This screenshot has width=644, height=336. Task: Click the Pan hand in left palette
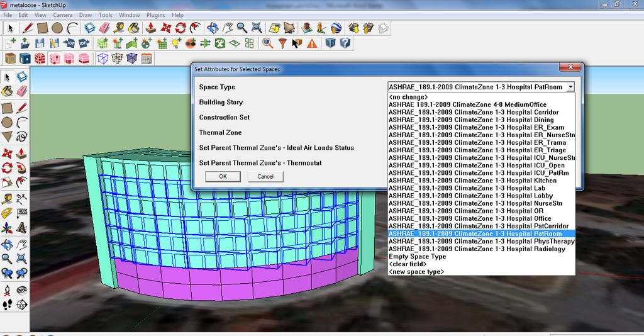(x=22, y=245)
